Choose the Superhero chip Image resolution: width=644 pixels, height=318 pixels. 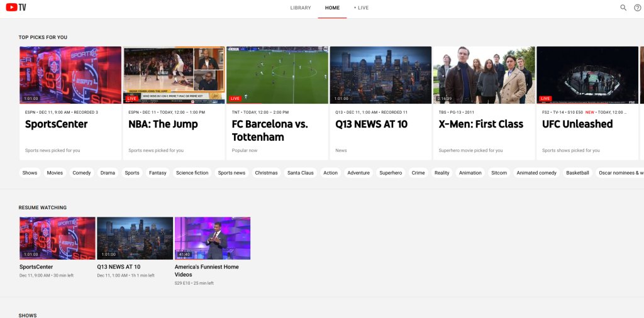(x=391, y=173)
